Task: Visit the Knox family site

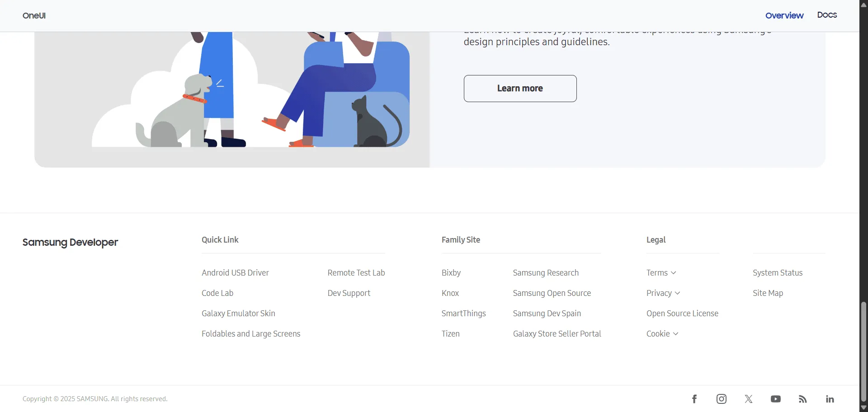Action: pos(450,293)
